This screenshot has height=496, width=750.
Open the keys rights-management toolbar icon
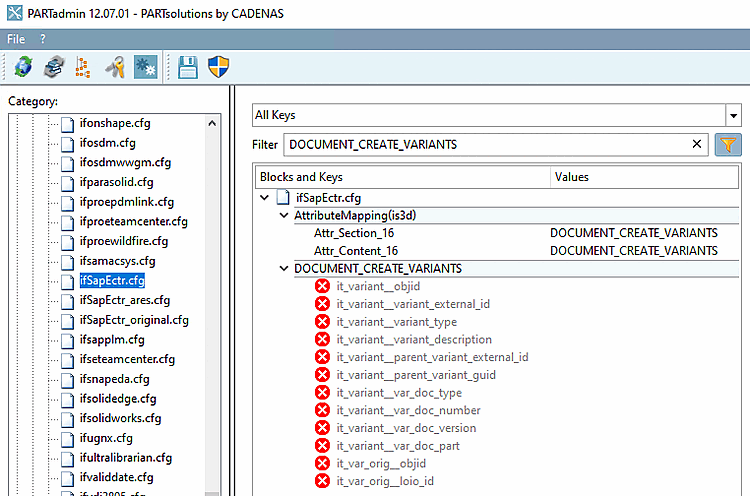tap(115, 67)
